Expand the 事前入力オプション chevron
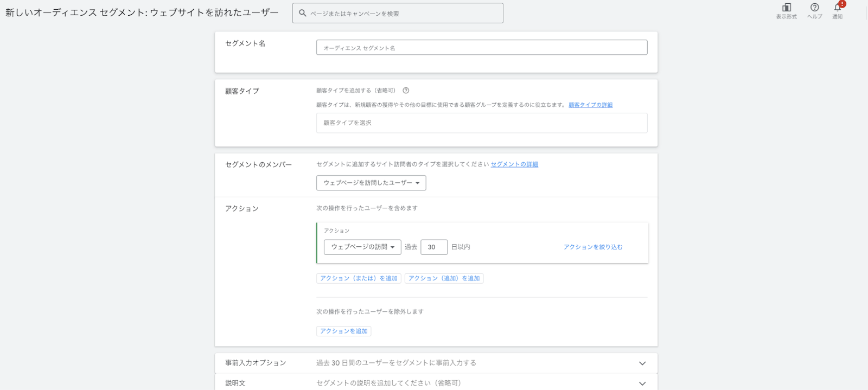Image resolution: width=868 pixels, height=390 pixels. click(642, 363)
